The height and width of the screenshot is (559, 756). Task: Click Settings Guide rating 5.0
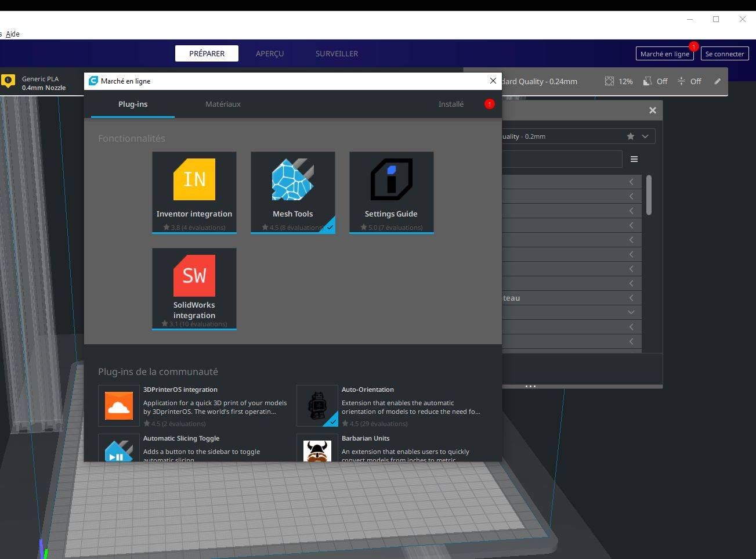coord(392,228)
